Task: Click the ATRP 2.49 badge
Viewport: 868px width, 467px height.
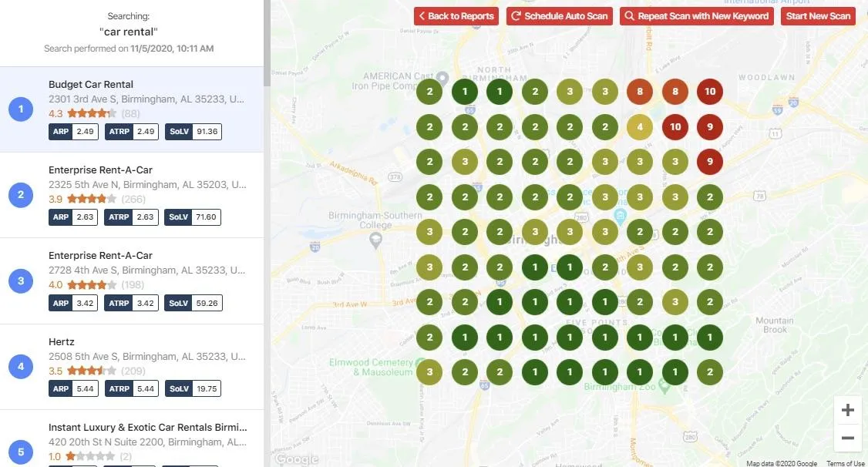Action: click(x=132, y=131)
